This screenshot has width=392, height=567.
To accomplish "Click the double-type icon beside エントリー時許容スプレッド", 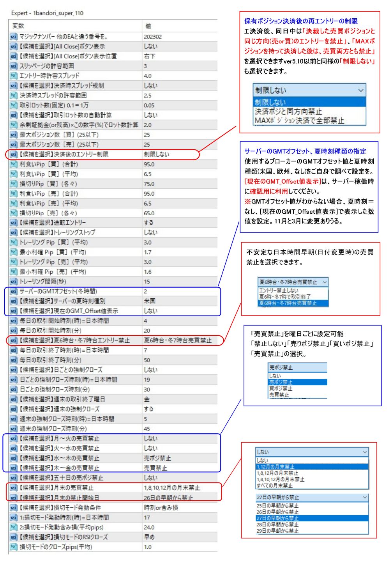I will 13,76.
